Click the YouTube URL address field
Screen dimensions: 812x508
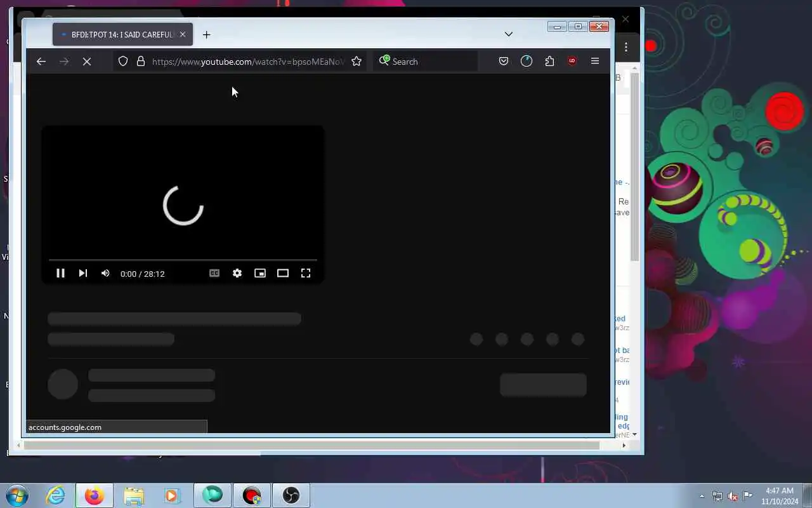249,62
